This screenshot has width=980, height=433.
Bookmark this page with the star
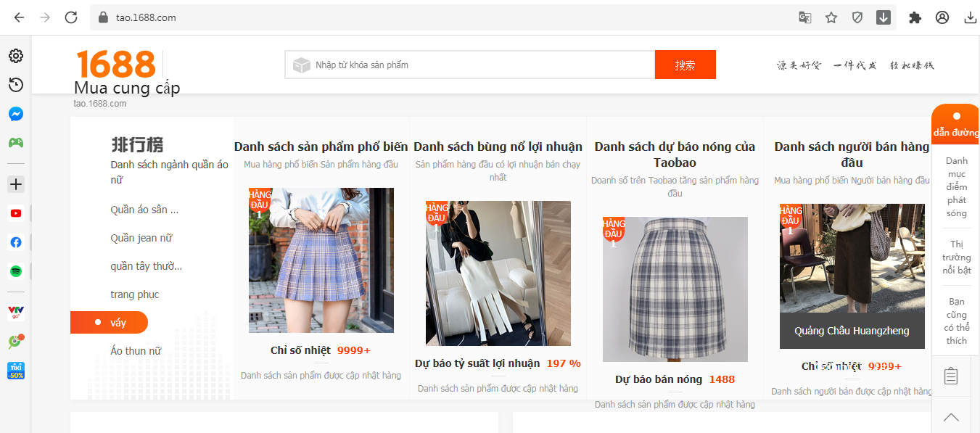pos(831,17)
